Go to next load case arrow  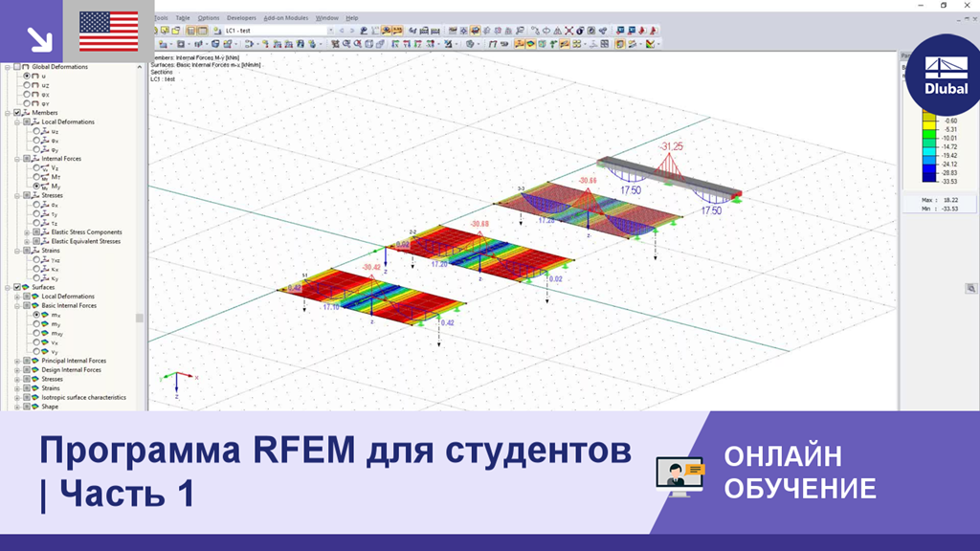coord(352,31)
